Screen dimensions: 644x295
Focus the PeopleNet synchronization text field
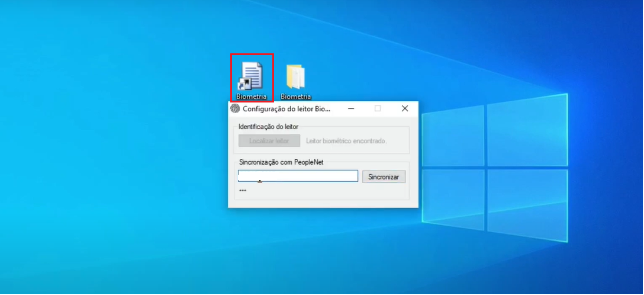coord(298,176)
